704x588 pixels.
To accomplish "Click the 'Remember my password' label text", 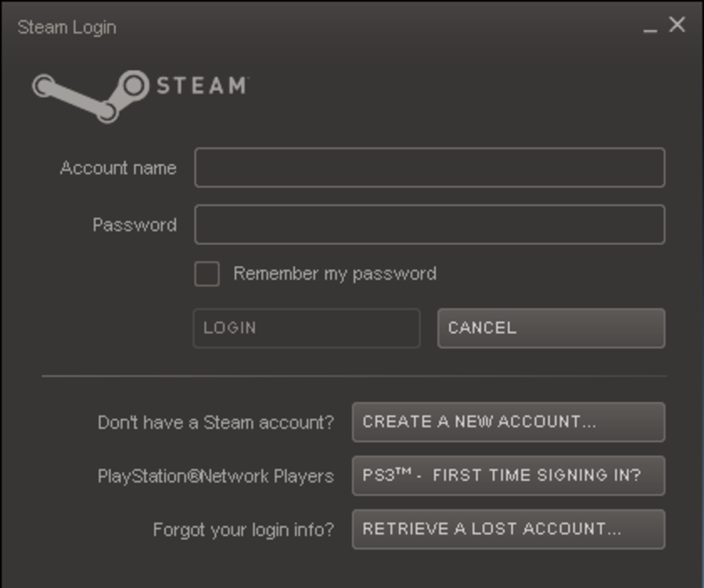I will (x=334, y=274).
